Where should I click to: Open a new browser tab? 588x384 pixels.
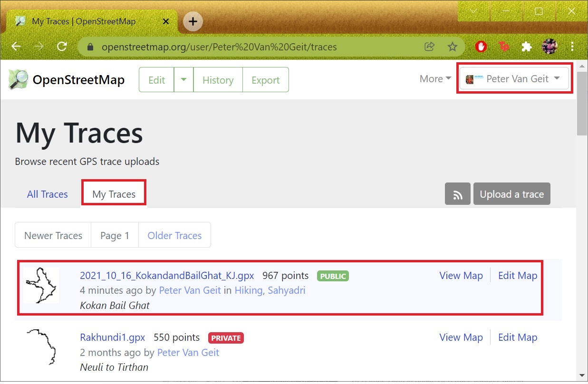193,21
